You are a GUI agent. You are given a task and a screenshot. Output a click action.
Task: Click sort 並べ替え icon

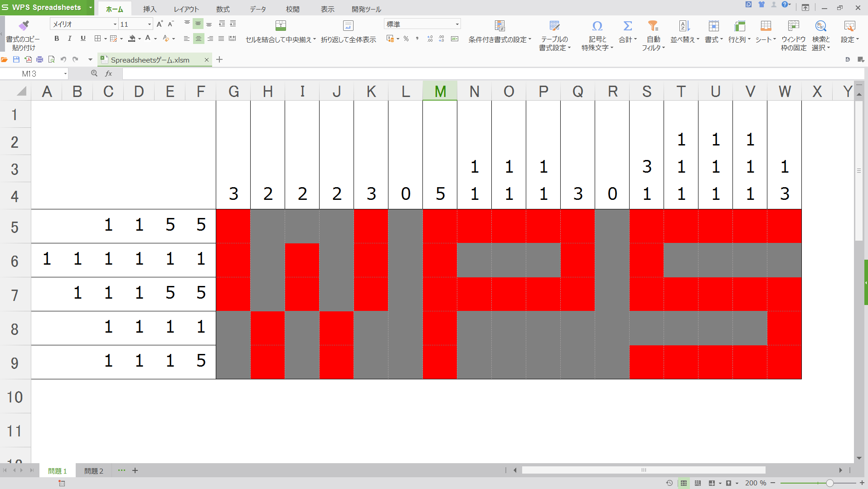tap(684, 26)
